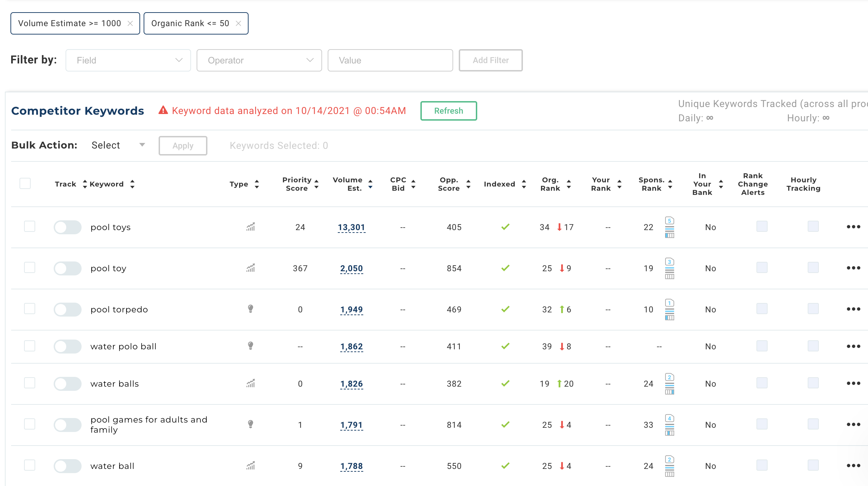This screenshot has width=868, height=486.
Task: Sort table by Volume Est. column
Action: point(370,184)
